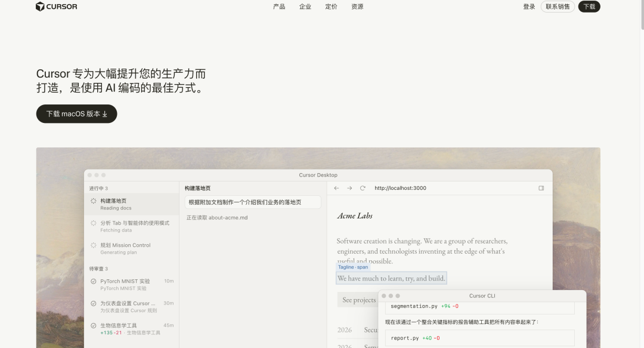This screenshot has height=348, width=644.
Task: Click the See projects button
Action: [x=358, y=300]
